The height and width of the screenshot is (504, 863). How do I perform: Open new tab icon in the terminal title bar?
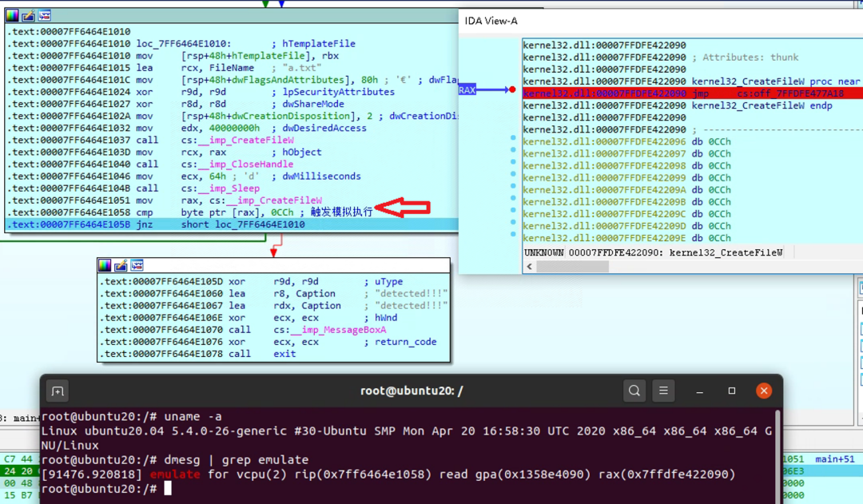coord(58,391)
